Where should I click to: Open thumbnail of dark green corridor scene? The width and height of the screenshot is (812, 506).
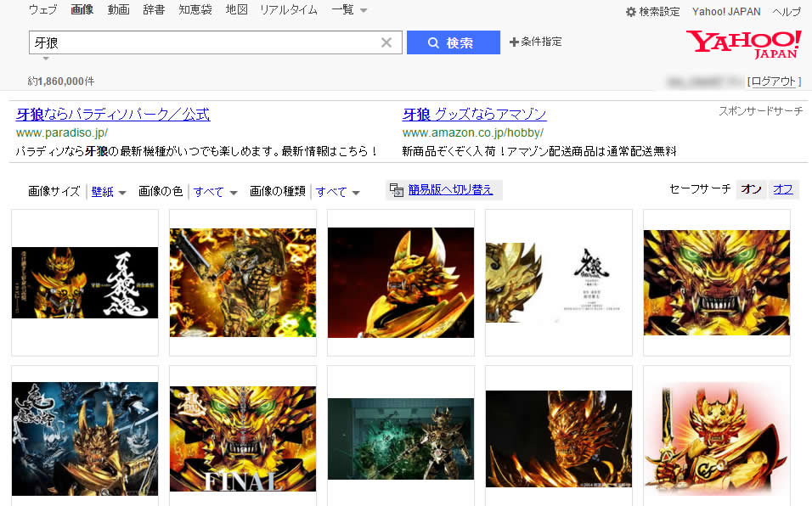tap(401, 439)
